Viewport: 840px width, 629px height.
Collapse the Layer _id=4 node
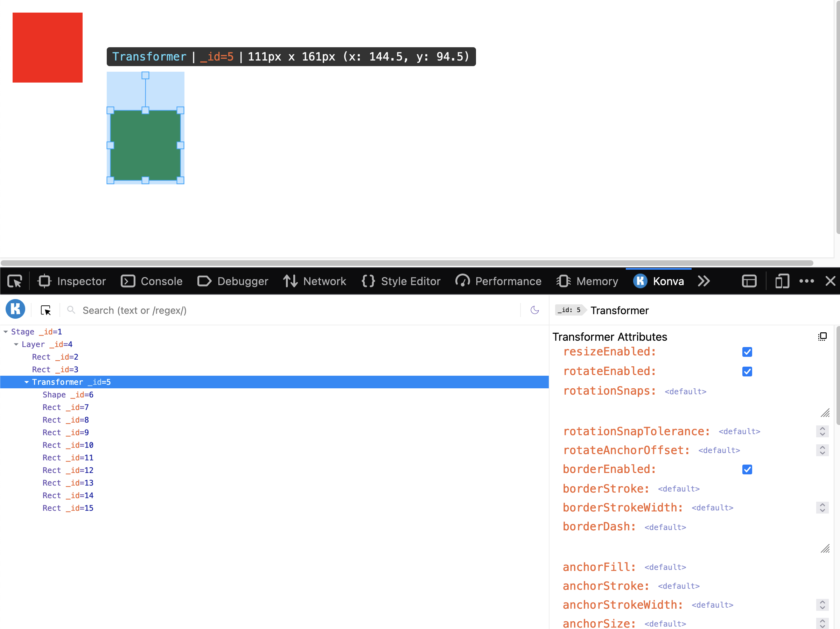click(16, 344)
